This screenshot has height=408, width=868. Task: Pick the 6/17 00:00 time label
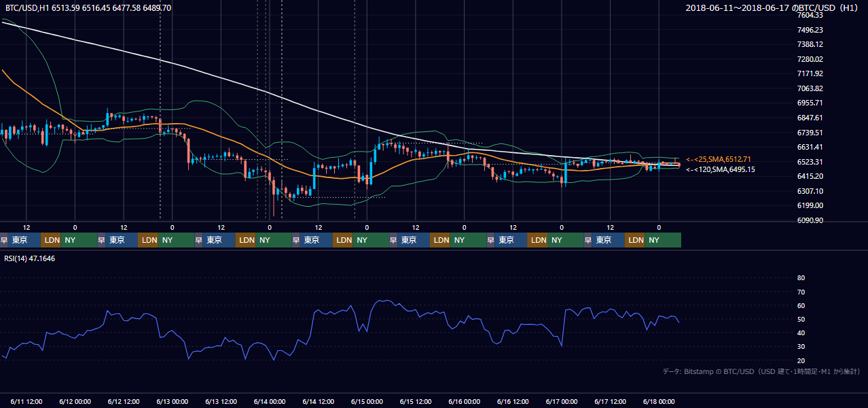tap(562, 402)
